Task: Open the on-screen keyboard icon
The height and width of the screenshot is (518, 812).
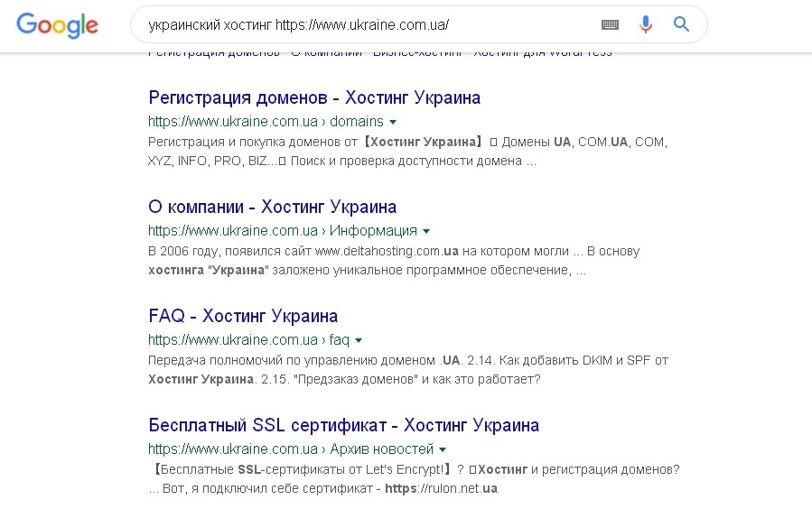Action: point(610,24)
